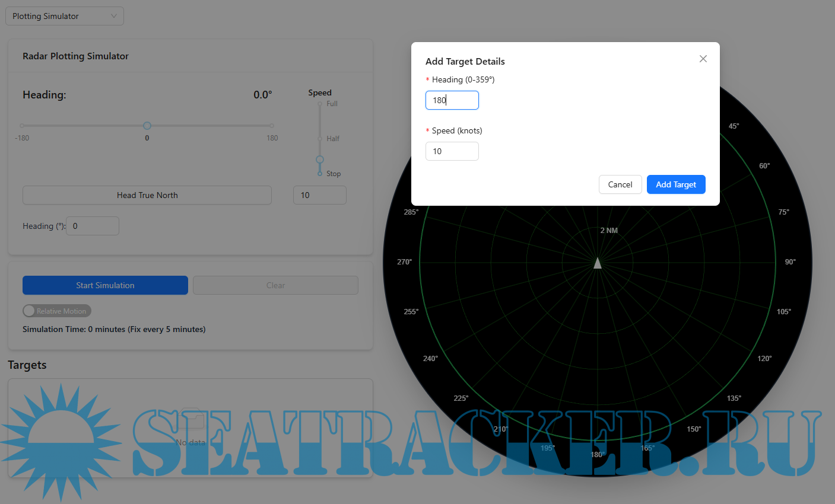This screenshot has width=835, height=504.
Task: Open the Plotting Simulator mode dropdown
Action: [64, 16]
